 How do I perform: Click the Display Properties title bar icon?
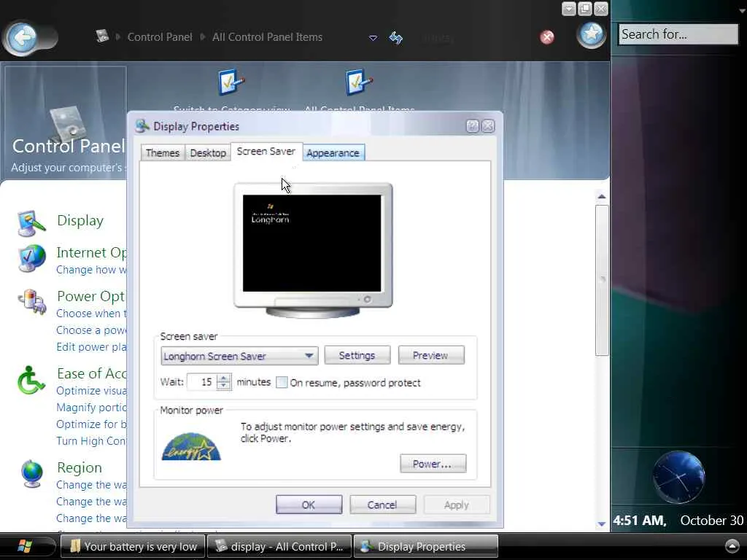[x=142, y=126]
